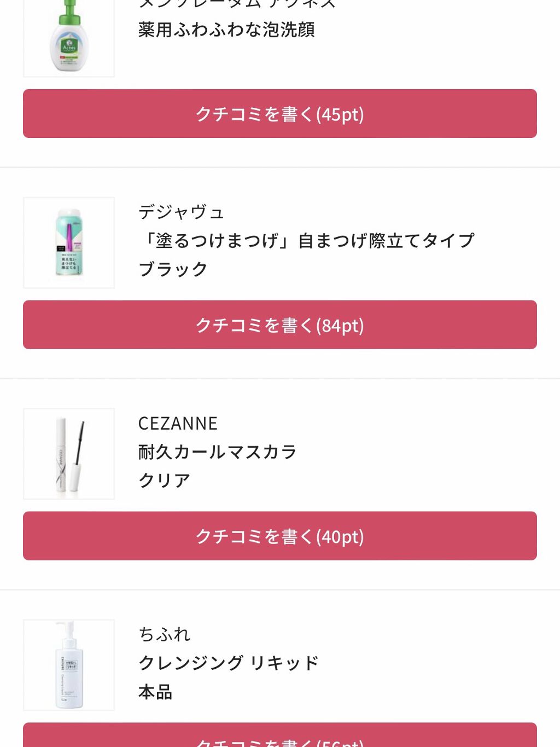Open the CEZANNE clear mascara thumbnail

coord(69,454)
